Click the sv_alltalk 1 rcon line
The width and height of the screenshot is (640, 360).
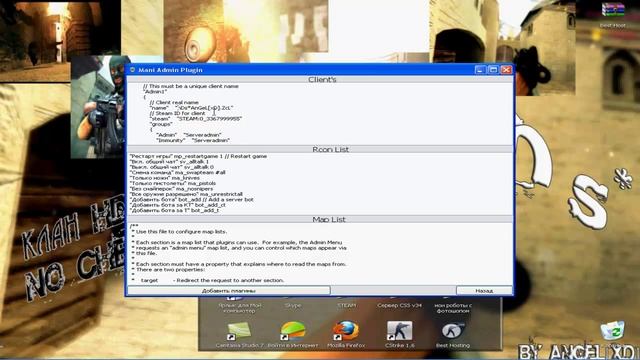point(169,162)
